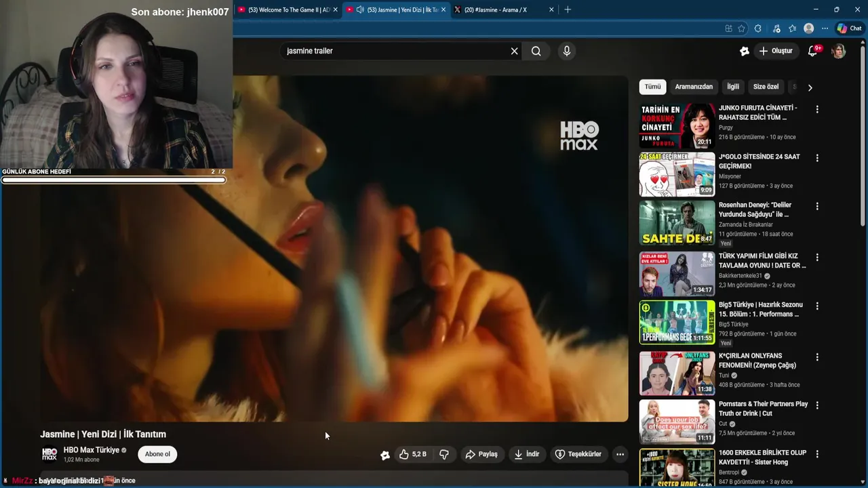The width and height of the screenshot is (868, 488).
Task: Open more actions under the video
Action: pyautogui.click(x=620, y=454)
